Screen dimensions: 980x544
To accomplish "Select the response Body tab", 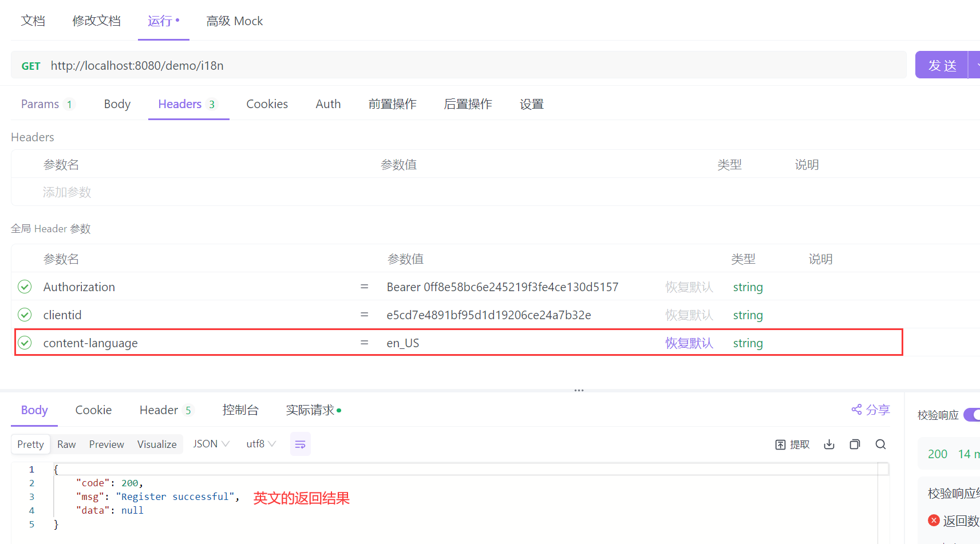I will pyautogui.click(x=34, y=410).
